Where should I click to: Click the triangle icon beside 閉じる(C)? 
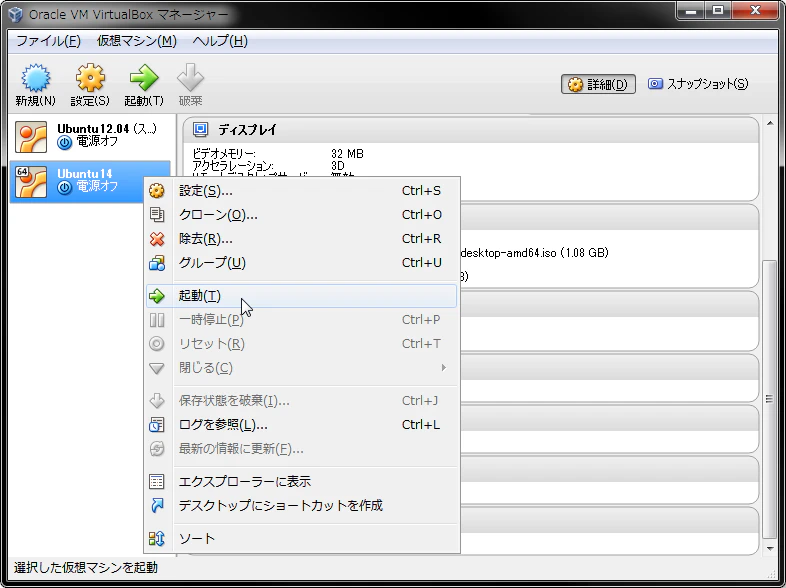pyautogui.click(x=157, y=368)
